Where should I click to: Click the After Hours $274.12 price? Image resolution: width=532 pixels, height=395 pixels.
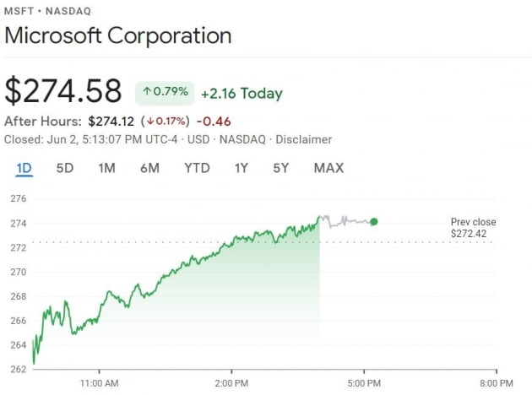pyautogui.click(x=111, y=121)
